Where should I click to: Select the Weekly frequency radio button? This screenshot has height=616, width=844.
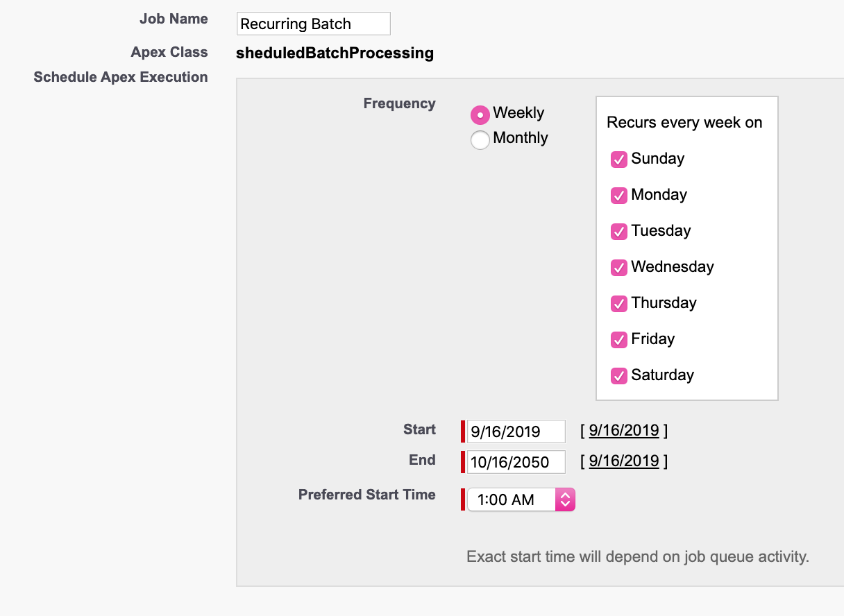480,113
